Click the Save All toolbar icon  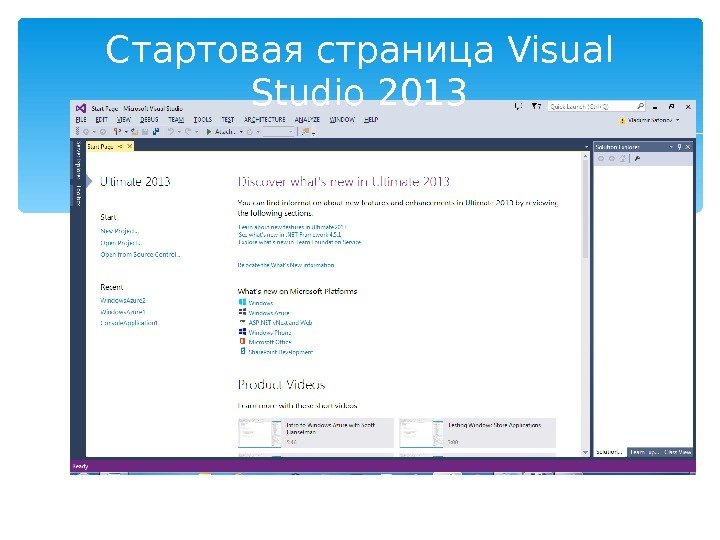click(x=156, y=132)
